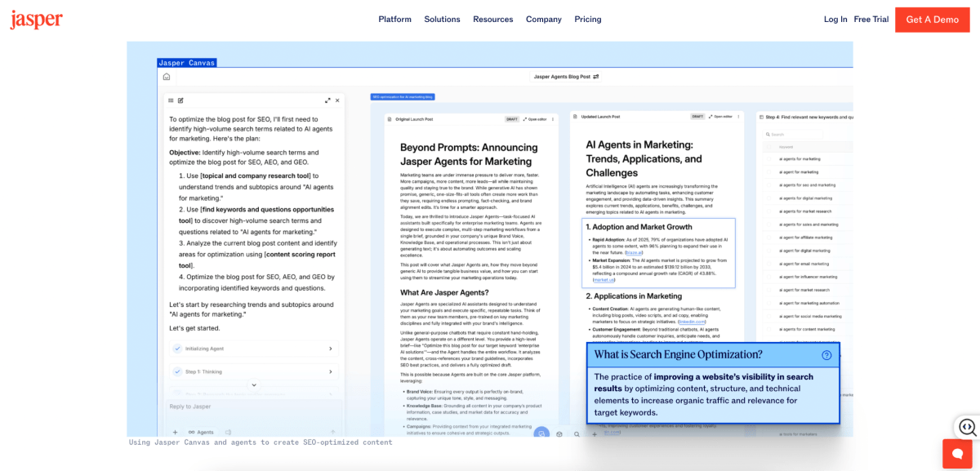
Task: Click the keyword search magnifier icon
Action: (x=768, y=135)
